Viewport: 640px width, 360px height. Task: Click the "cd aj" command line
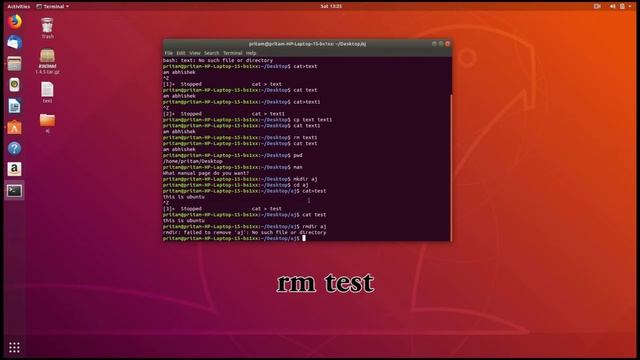[236, 185]
